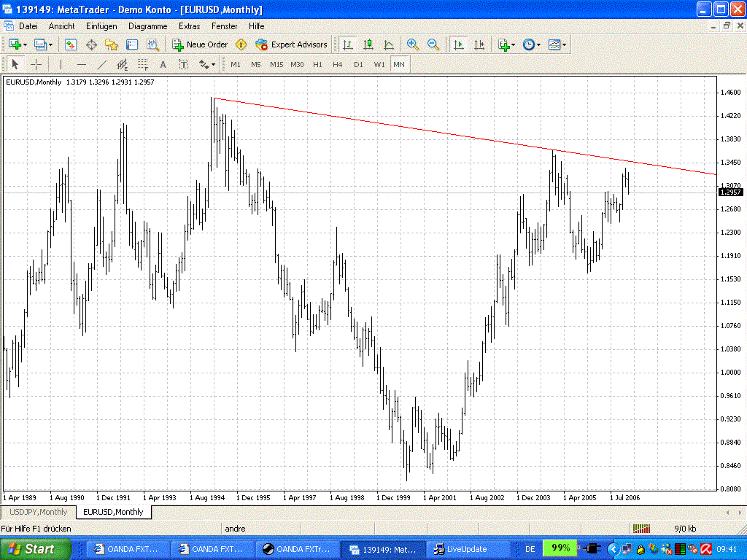The width and height of the screenshot is (747, 560).
Task: Switch to the USDJPY,Monthly chart tab
Action: [38, 512]
